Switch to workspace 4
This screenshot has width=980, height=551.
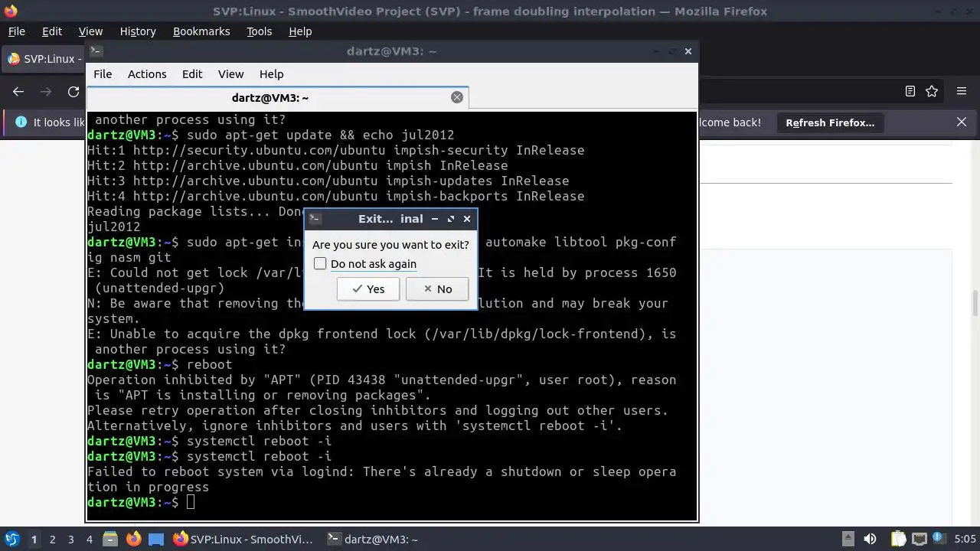tap(89, 539)
